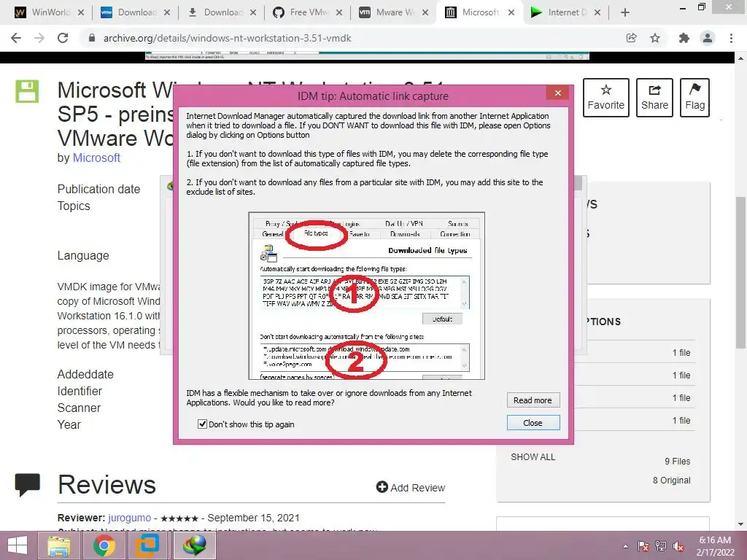This screenshot has width=747, height=560.
Task: Open the Chrome profile avatar
Action: coord(708,38)
